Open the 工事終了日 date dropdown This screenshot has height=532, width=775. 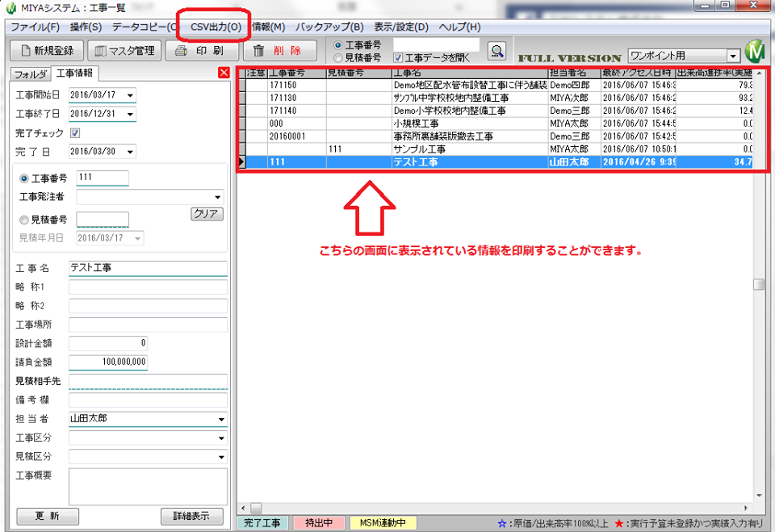click(x=130, y=114)
